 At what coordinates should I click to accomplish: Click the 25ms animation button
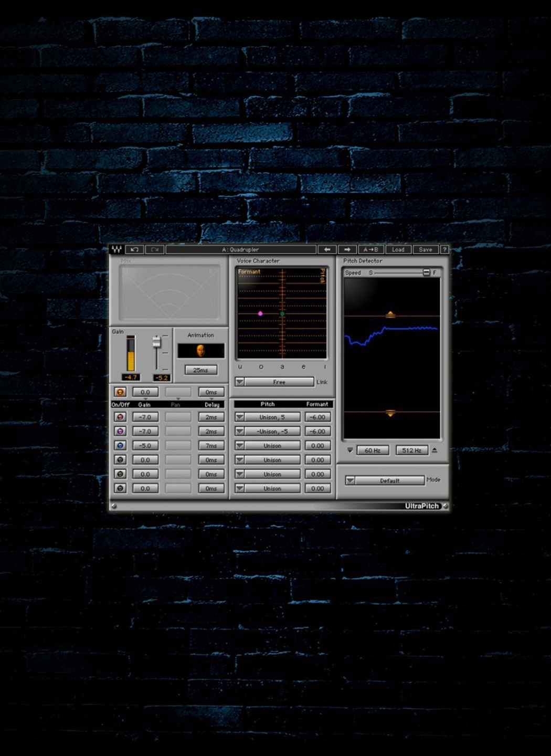200,370
